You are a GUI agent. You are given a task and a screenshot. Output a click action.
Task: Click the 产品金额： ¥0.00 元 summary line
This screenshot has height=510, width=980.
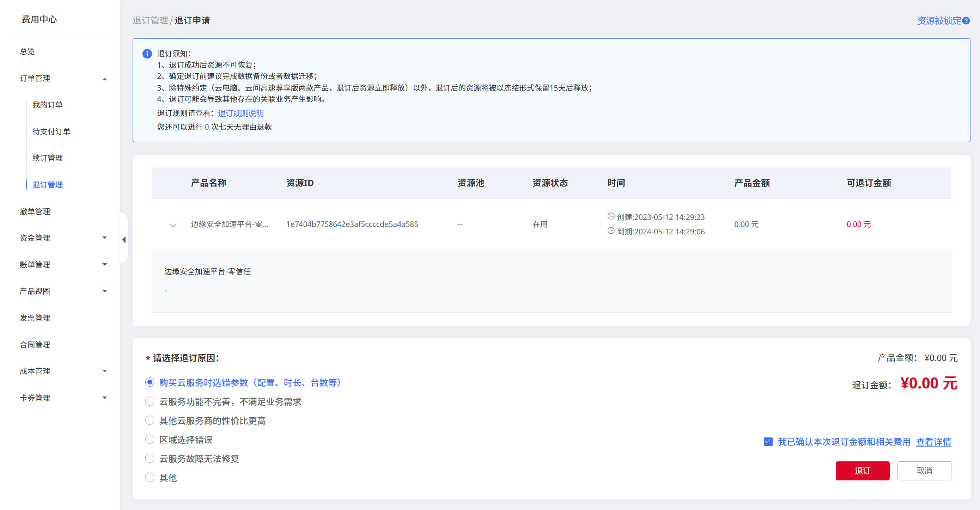tap(917, 358)
